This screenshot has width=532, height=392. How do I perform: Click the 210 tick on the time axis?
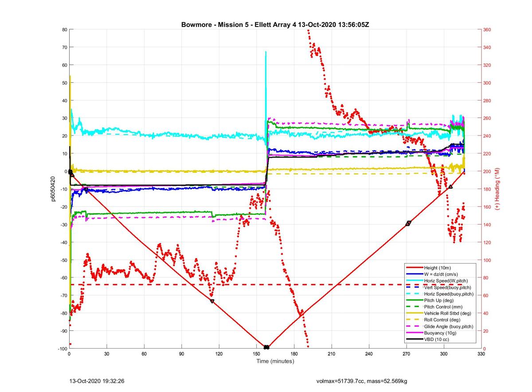pos(332,354)
